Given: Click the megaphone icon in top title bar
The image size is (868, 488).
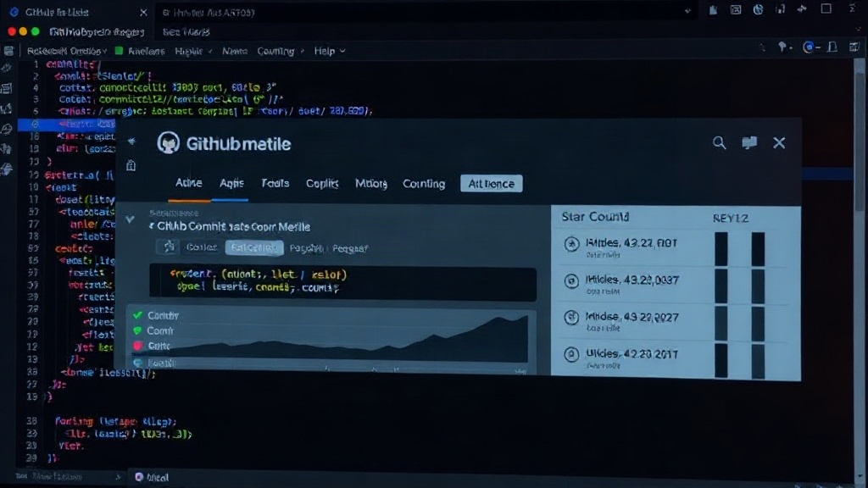Looking at the screenshot, I should [802, 8].
